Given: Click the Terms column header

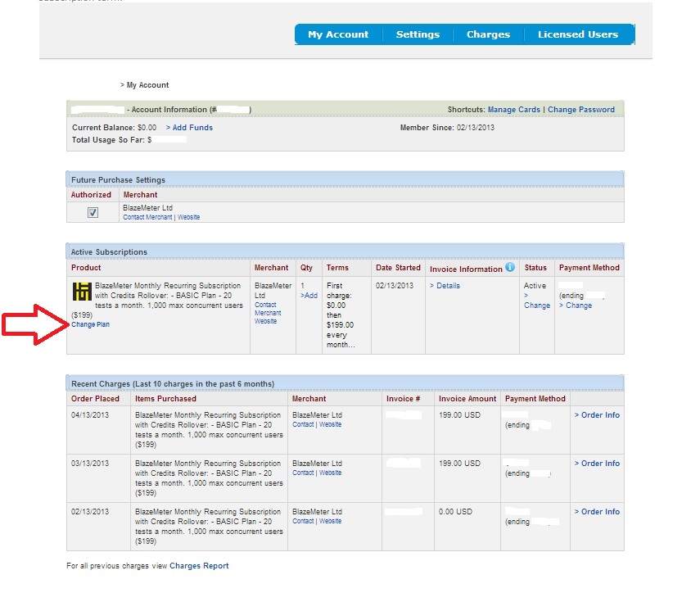Looking at the screenshot, I should 337,268.
